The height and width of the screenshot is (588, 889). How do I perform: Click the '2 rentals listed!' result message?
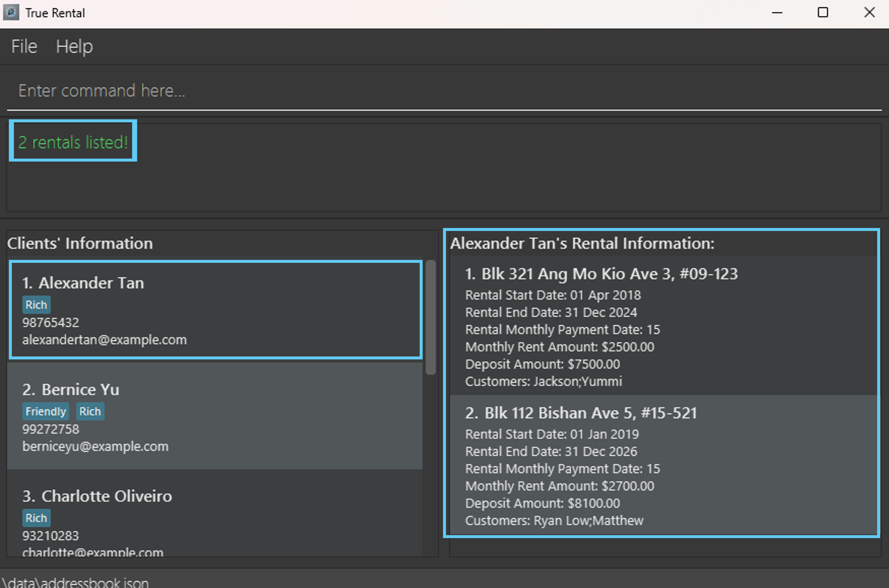73,143
